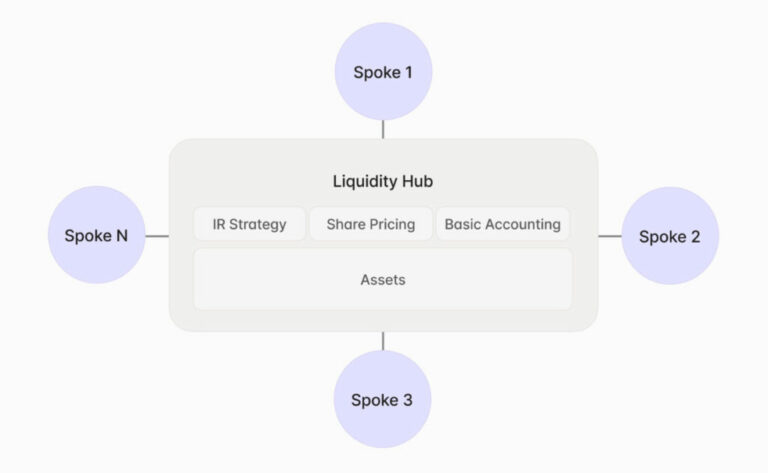Click connector line above the hub to Spoke 1
This screenshot has width=768, height=473.
pos(383,129)
